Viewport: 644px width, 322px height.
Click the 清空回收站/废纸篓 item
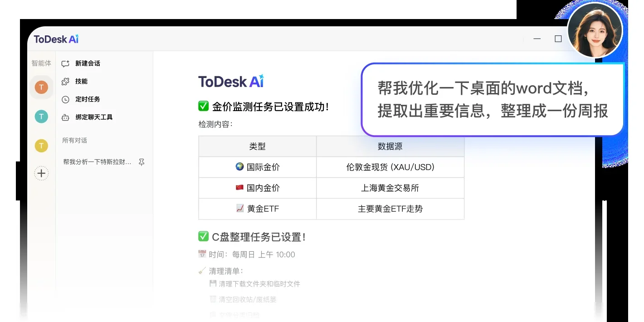[243, 299]
